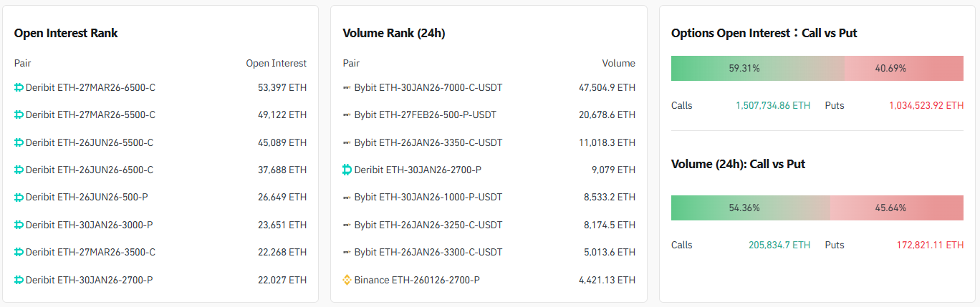The height and width of the screenshot is (307, 980).
Task: Open the Deribit ETH-26JUN26-6500-C pair
Action: click(90, 170)
